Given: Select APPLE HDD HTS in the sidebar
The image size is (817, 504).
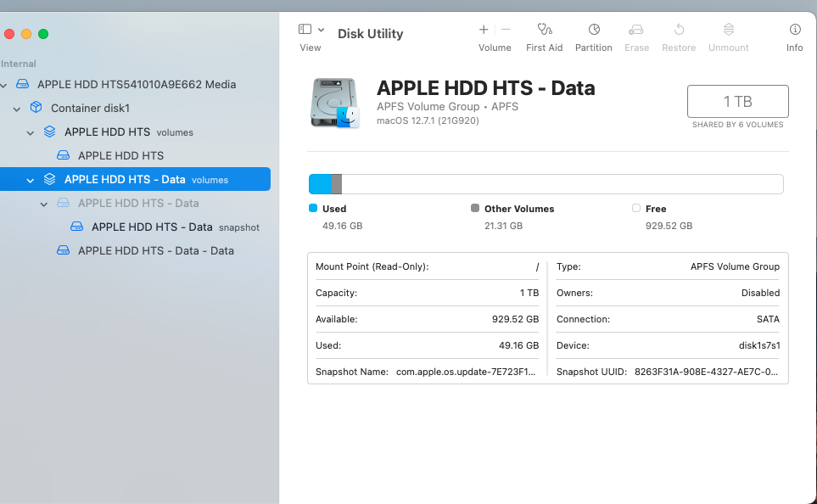Looking at the screenshot, I should tap(119, 155).
